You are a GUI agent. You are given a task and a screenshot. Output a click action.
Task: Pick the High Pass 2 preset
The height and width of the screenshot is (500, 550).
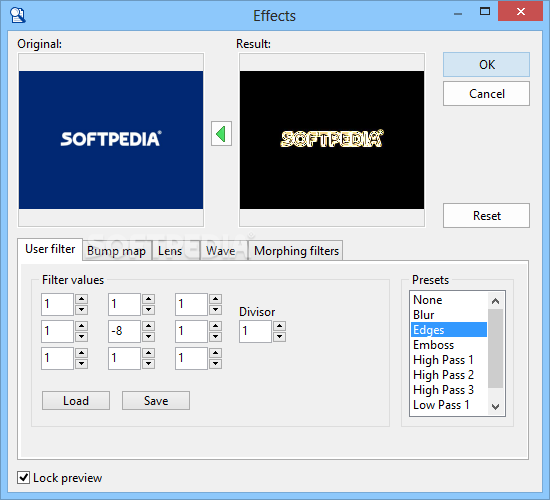click(449, 375)
